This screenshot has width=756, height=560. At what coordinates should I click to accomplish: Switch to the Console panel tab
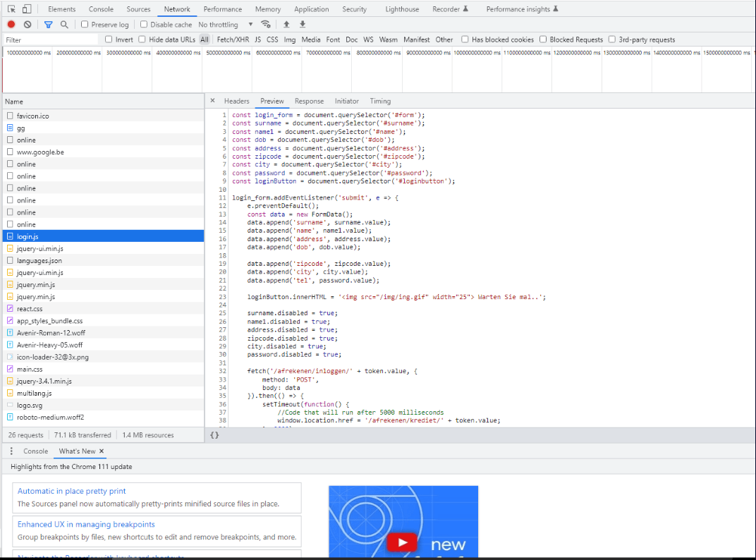tap(102, 9)
